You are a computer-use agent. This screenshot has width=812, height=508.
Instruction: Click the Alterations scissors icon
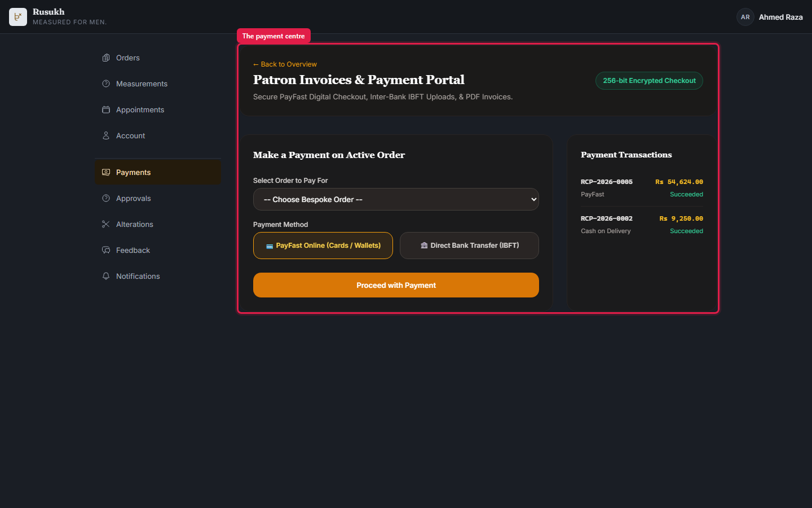105,225
